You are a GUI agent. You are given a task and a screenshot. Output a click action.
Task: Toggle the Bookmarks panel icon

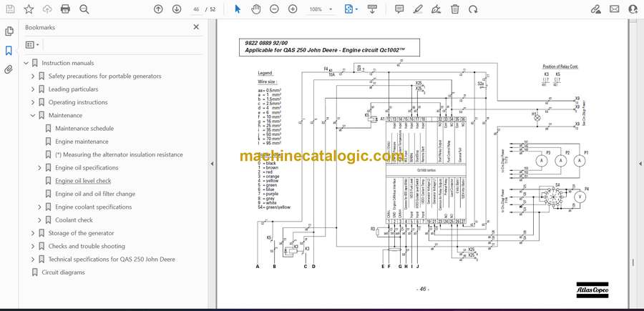click(9, 51)
